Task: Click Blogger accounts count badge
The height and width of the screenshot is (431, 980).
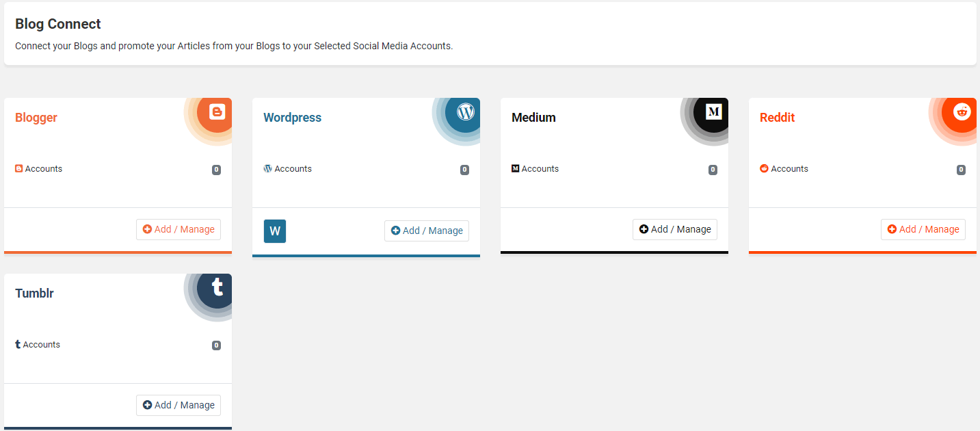Action: click(216, 170)
